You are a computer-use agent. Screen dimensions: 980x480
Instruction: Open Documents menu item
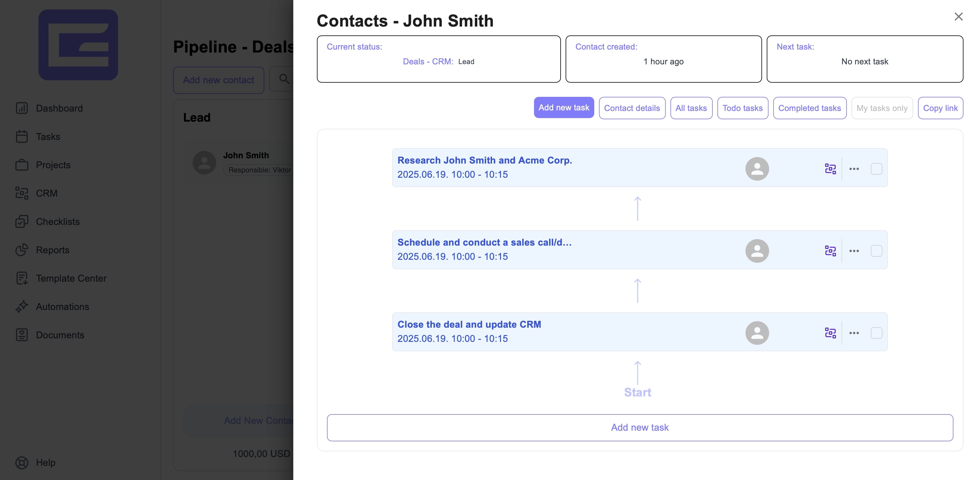[60, 335]
